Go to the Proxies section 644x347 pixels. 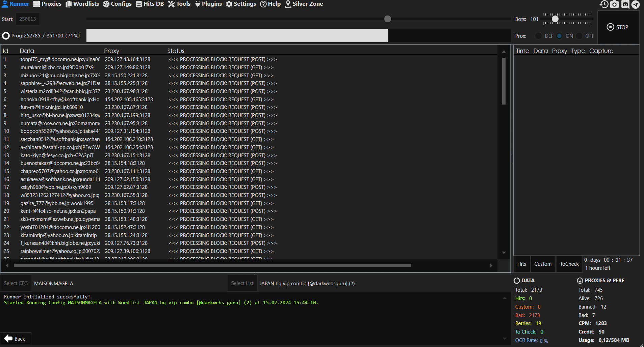(47, 4)
